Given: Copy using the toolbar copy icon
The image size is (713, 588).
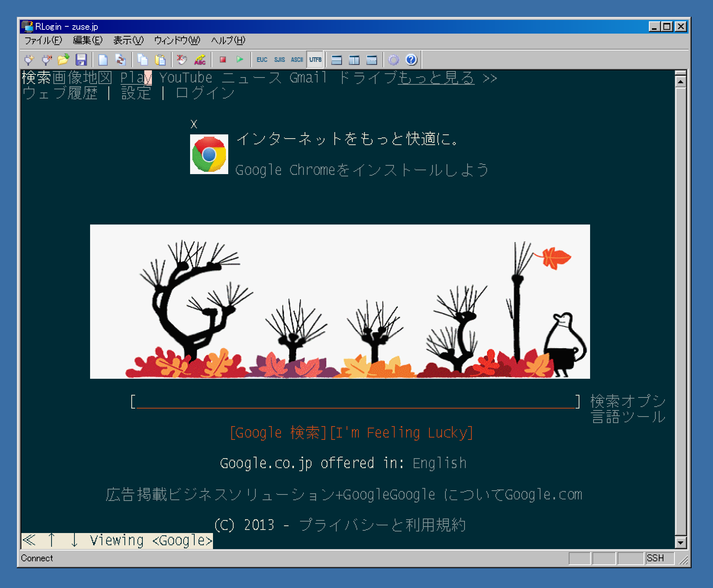Looking at the screenshot, I should tap(143, 60).
